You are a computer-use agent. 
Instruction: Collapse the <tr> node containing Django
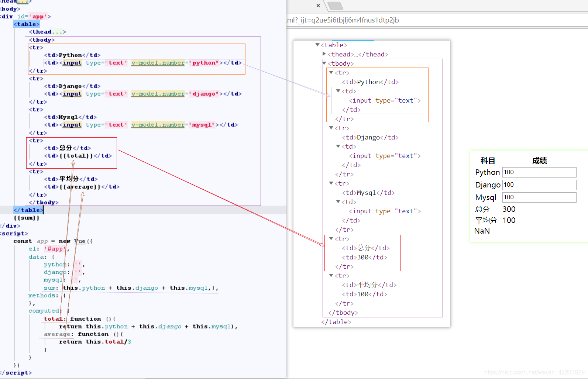tap(331, 128)
